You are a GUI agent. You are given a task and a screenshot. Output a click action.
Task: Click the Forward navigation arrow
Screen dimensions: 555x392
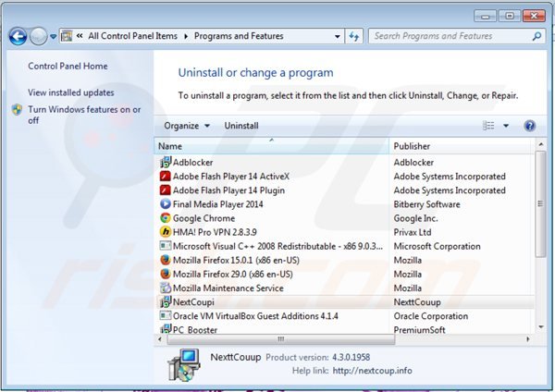pos(38,36)
